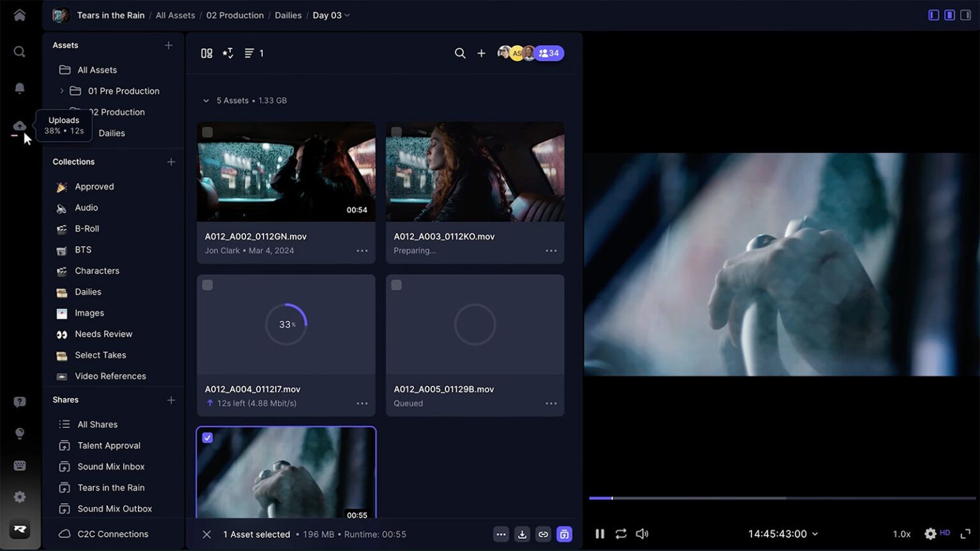
Task: Open Tears in the Rain project breadcrumb
Action: click(110, 15)
